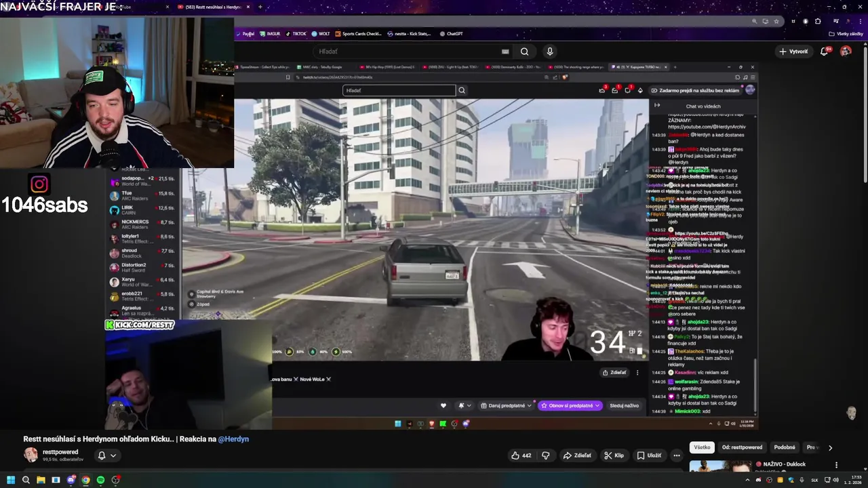Open the nestta - Kick Stats bookmark

409,33
